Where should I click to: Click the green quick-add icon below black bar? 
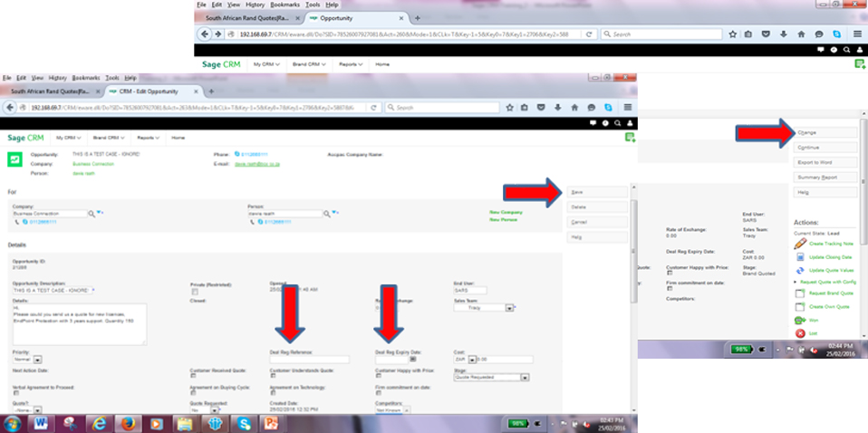(x=630, y=138)
